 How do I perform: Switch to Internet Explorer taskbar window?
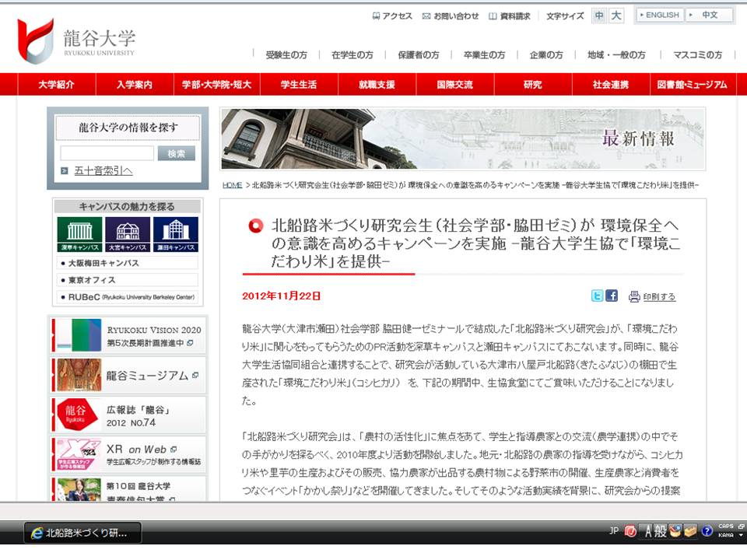83,533
